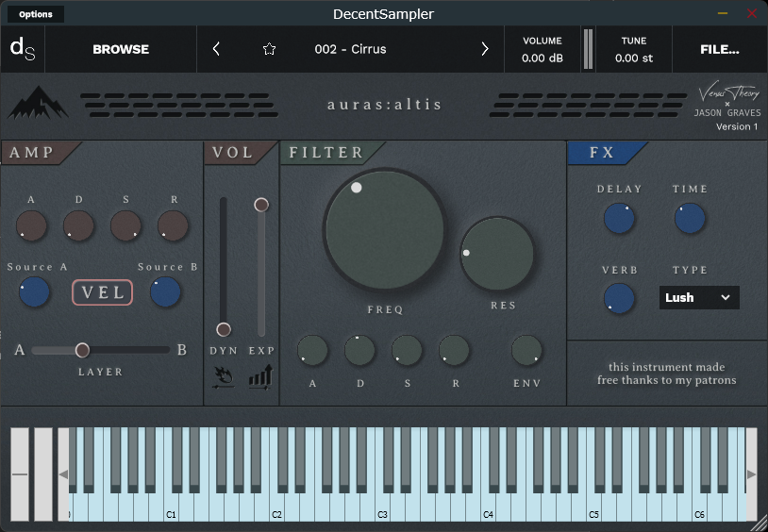Click the Source B knob
768x532 pixels.
click(x=165, y=292)
